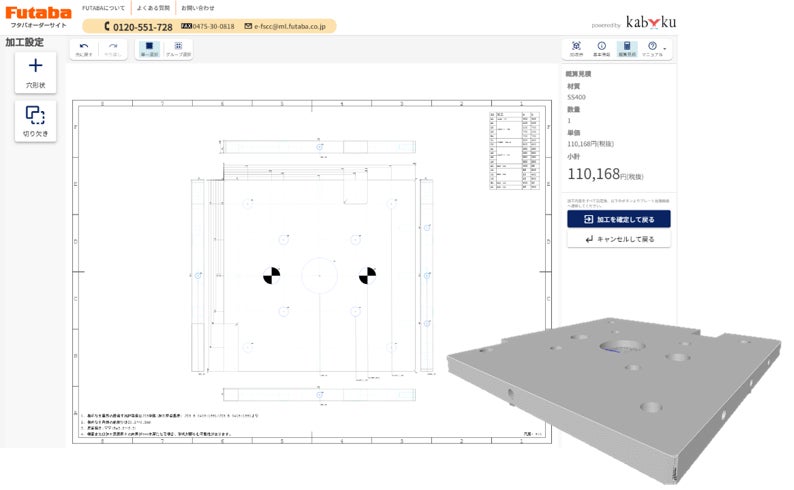Click the undo (元に戻す) arrow icon
The height and width of the screenshot is (490, 794).
click(x=84, y=48)
